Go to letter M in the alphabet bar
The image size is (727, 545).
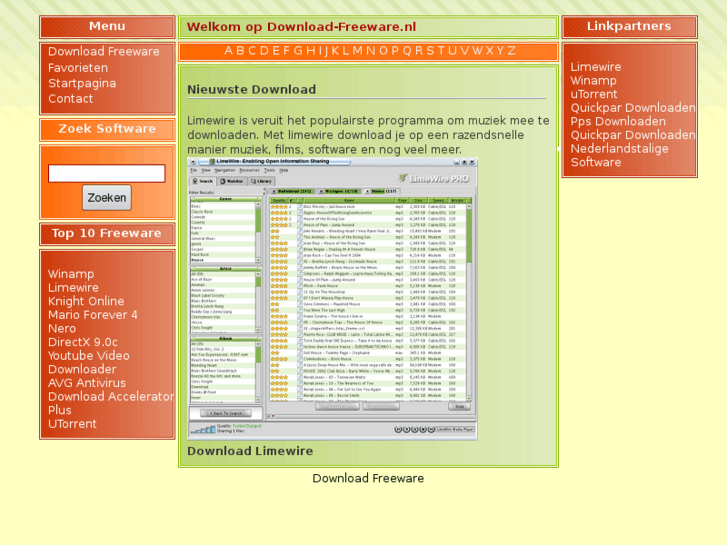[357, 51]
